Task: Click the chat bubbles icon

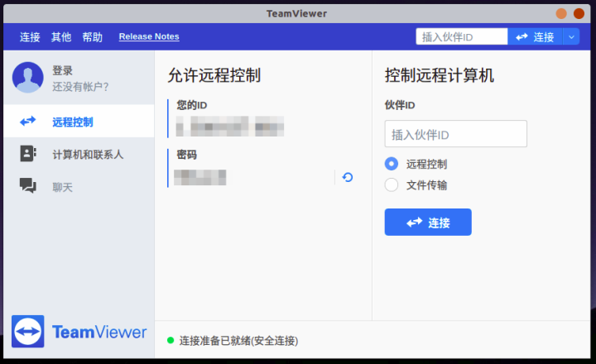Action: pos(28,185)
